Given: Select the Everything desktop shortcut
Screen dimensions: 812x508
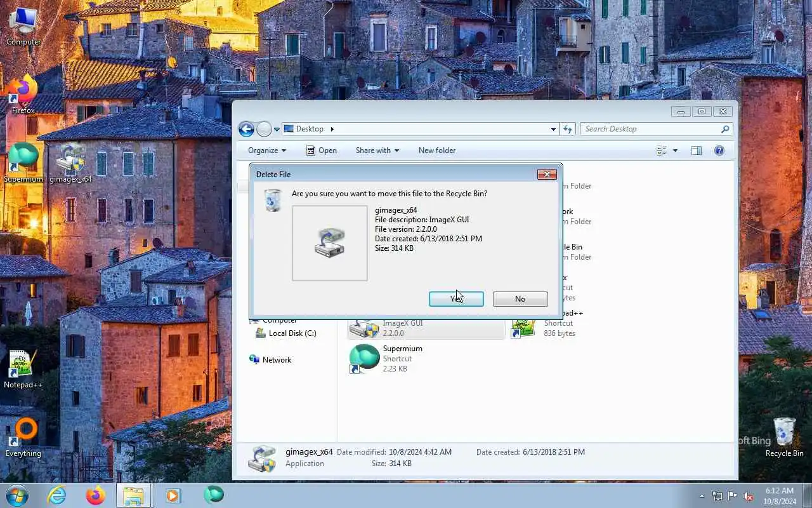Looking at the screenshot, I should (x=23, y=438).
